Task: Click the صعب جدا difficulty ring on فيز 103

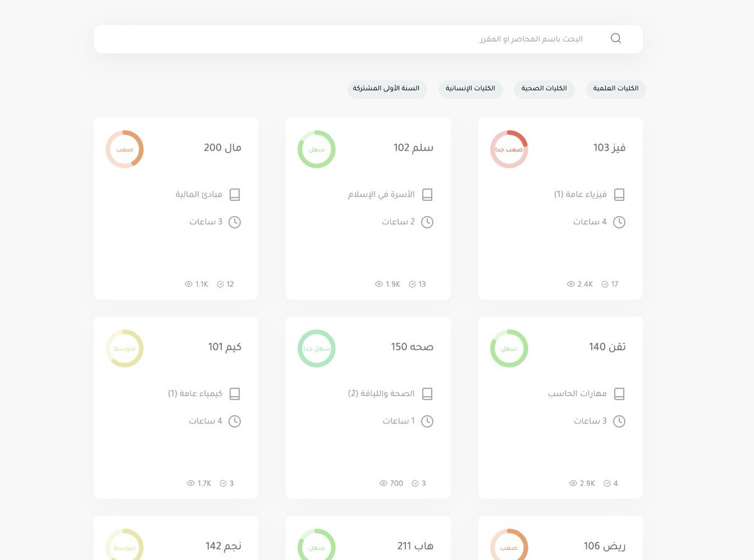Action: coord(509,149)
